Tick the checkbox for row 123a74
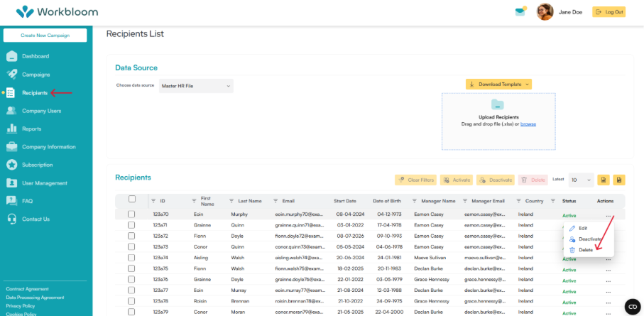Image resolution: width=644 pixels, height=316 pixels. [131, 258]
